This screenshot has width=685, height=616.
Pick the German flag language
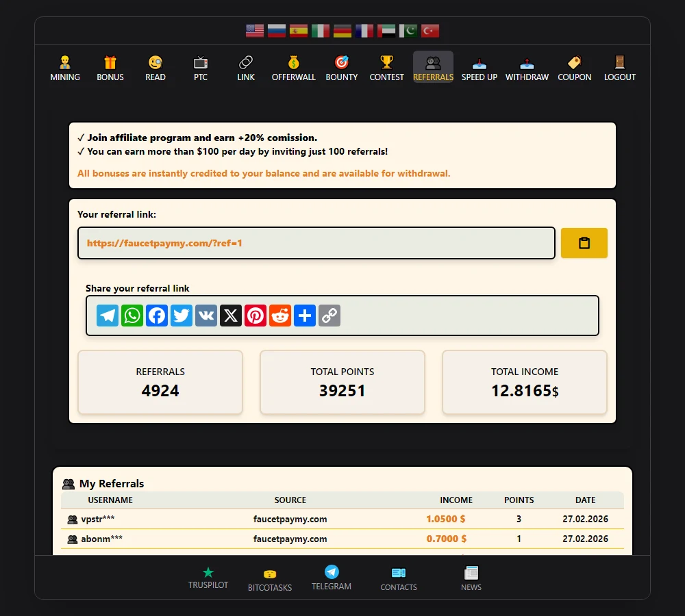coord(342,31)
